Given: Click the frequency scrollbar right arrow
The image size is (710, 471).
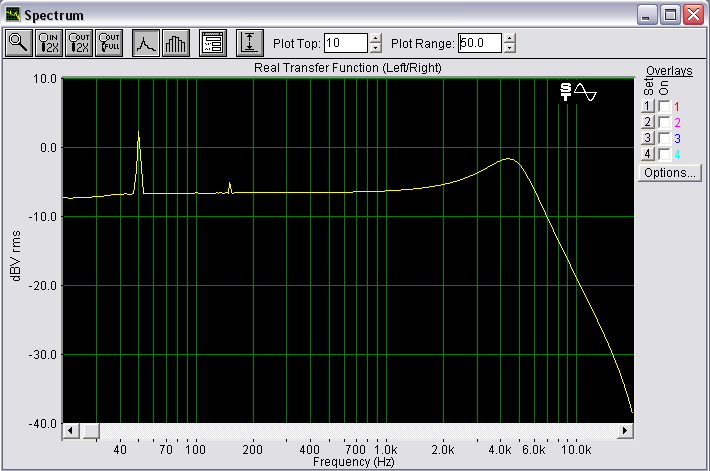Looking at the screenshot, I should point(625,430).
